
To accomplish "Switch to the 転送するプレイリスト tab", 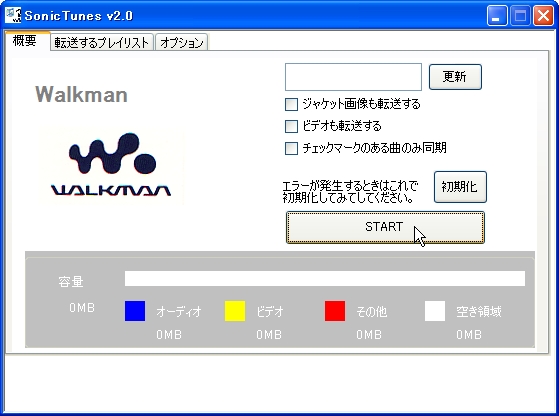I will click(102, 42).
